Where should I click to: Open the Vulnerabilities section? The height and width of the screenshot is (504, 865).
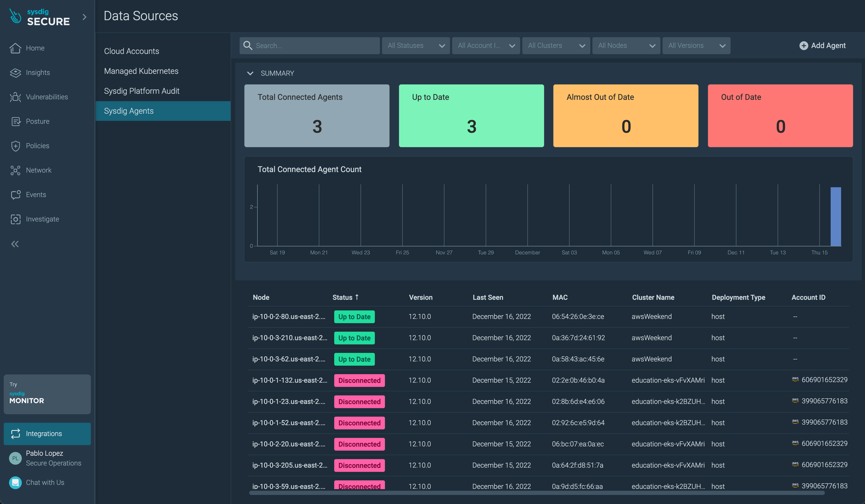(47, 97)
